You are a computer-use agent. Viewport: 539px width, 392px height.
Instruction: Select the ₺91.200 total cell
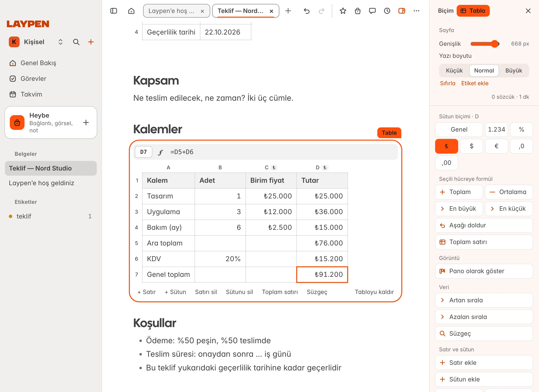click(322, 275)
